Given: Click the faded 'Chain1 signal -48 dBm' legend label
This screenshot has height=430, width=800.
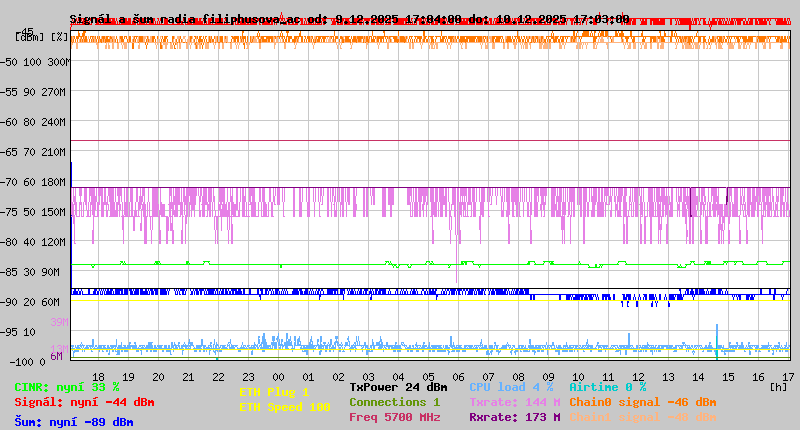Looking at the screenshot, I should [x=643, y=417].
